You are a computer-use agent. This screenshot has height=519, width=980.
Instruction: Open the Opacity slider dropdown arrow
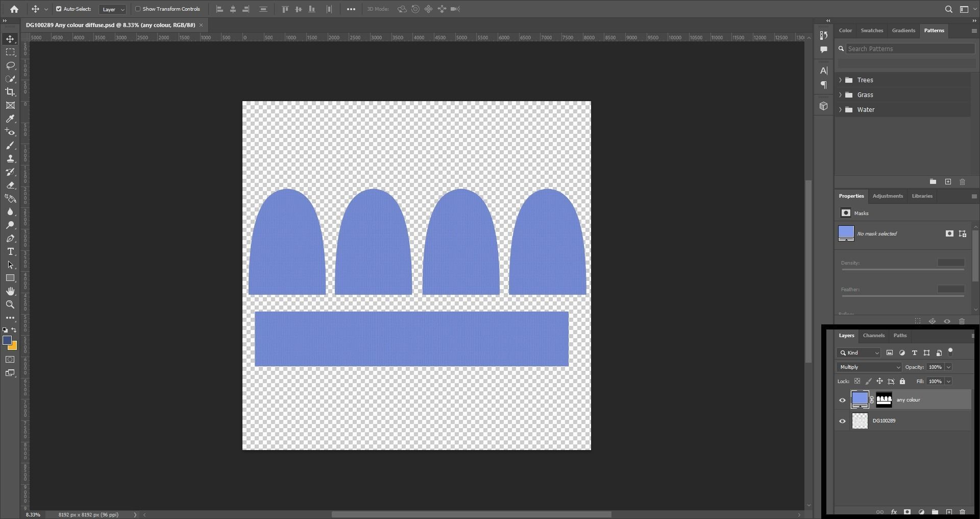pyautogui.click(x=949, y=367)
